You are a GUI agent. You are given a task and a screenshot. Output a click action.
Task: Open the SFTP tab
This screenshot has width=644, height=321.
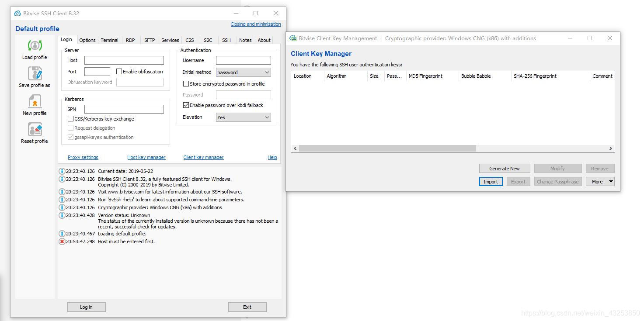point(150,40)
